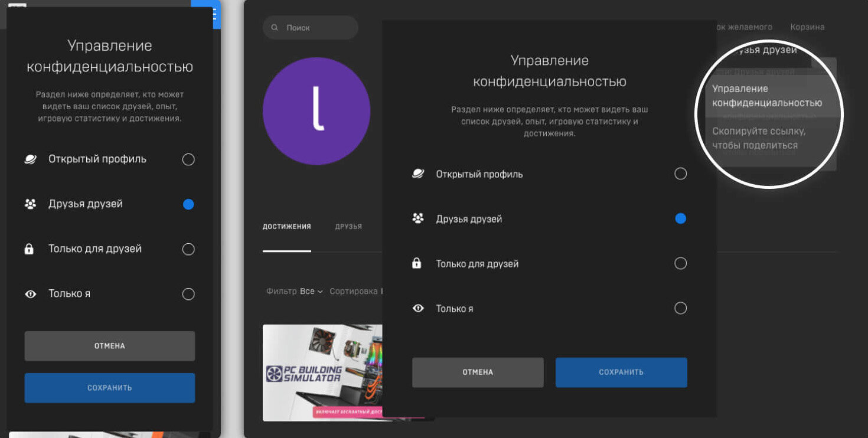Click the planet icon in the left mobile dialog
This screenshot has width=868, height=438.
coord(30,159)
